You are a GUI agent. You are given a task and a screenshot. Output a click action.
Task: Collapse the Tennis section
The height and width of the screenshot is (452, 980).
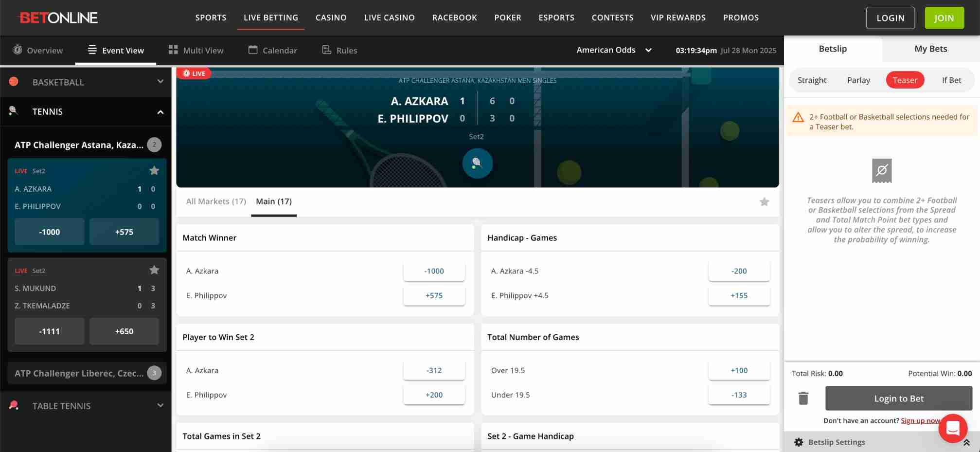(x=160, y=111)
